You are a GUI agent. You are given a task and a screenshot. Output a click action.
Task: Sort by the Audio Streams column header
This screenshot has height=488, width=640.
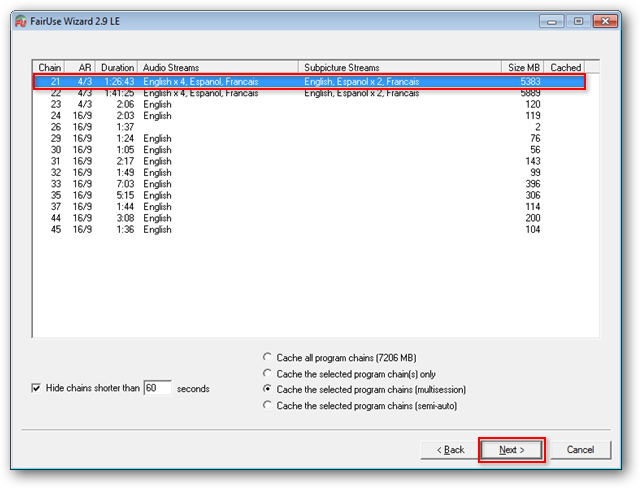pos(218,67)
